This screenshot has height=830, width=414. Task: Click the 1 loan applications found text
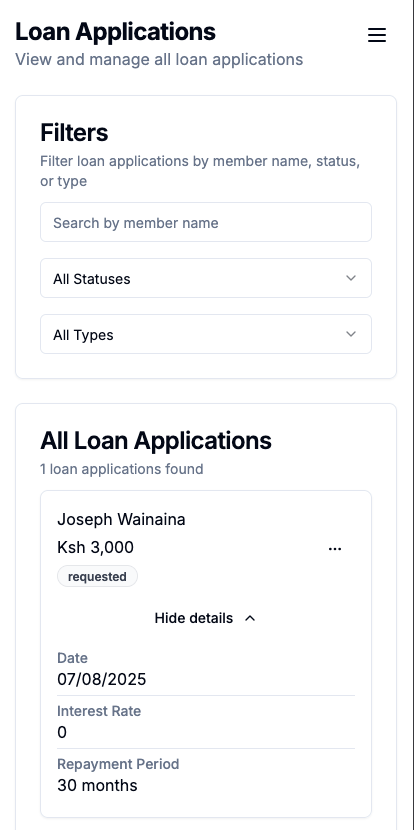pyautogui.click(x=122, y=469)
